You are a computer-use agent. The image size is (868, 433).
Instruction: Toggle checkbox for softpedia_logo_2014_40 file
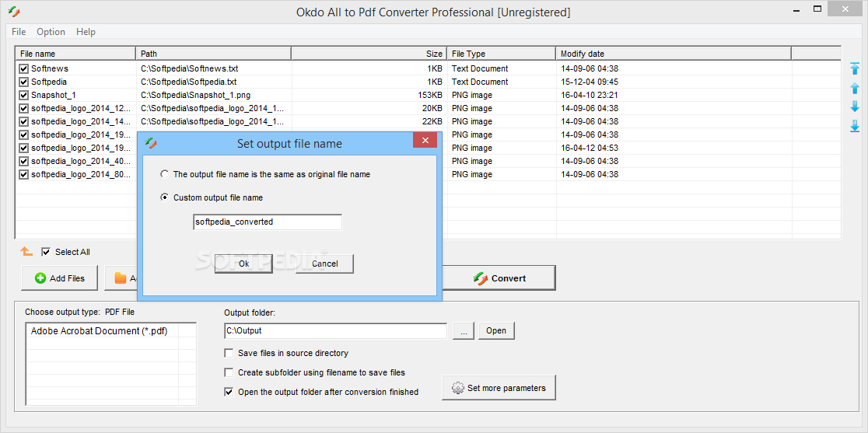[x=24, y=162]
